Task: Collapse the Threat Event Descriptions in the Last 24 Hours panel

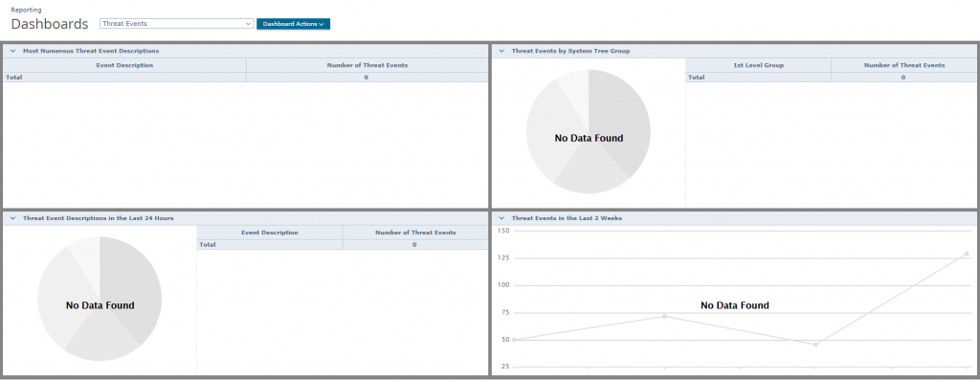Action: click(x=12, y=218)
